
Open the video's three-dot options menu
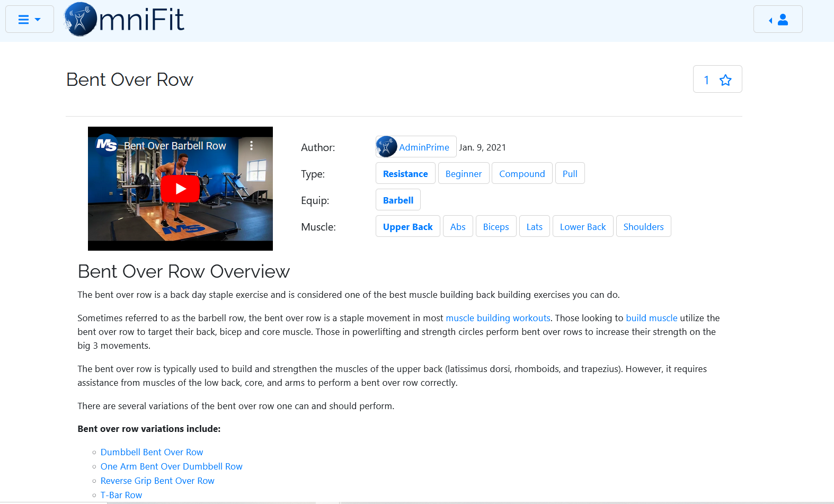pyautogui.click(x=251, y=145)
